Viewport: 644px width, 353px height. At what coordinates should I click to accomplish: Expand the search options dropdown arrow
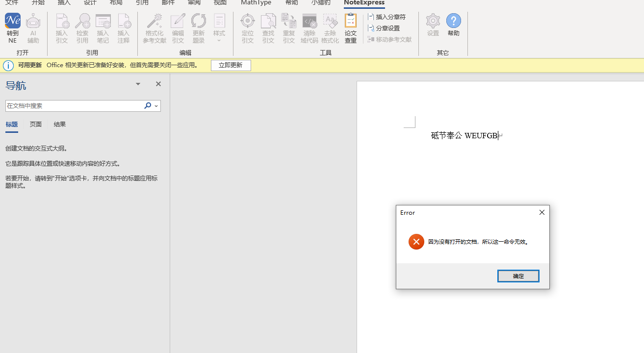(x=156, y=106)
